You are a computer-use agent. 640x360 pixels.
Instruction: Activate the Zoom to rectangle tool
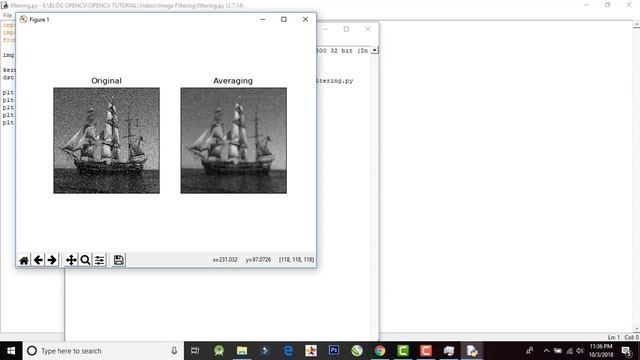click(x=85, y=260)
